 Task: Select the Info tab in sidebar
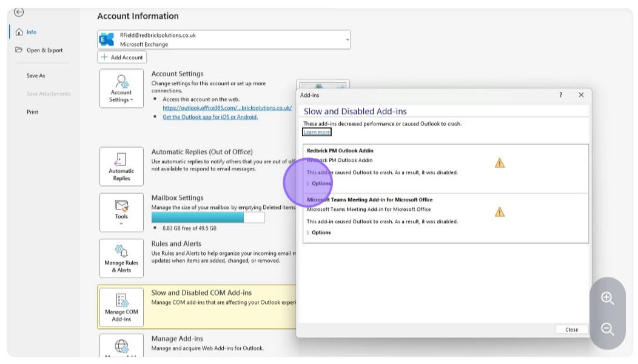31,32
